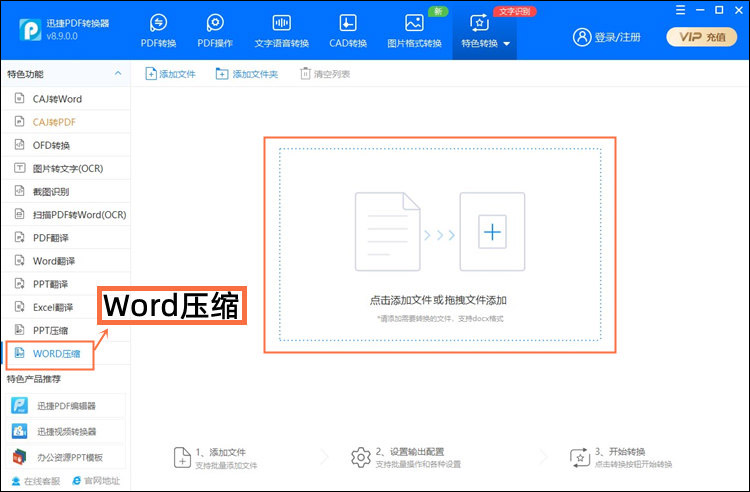The width and height of the screenshot is (750, 492).
Task: Select Excel翻译 in sidebar
Action: [66, 307]
